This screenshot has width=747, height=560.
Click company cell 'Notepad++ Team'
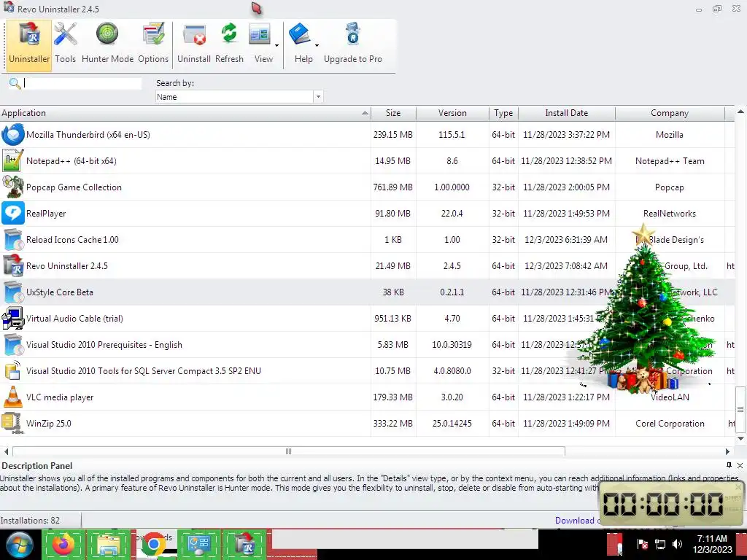point(670,161)
